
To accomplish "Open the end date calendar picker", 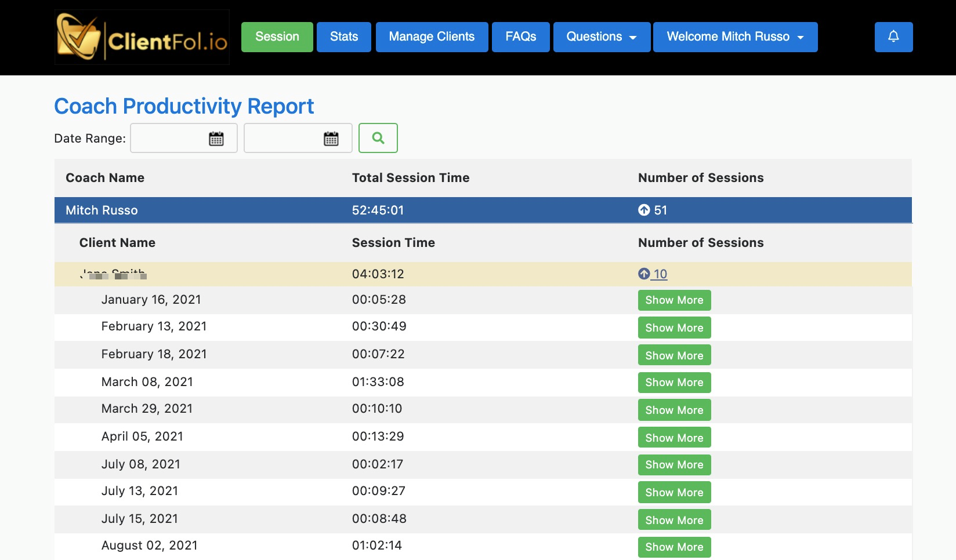I will pos(331,139).
